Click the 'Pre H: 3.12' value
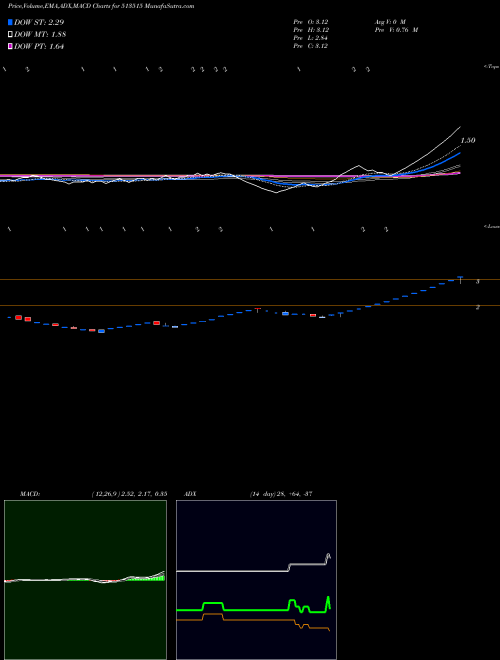Image resolution: width=500 pixels, height=660 pixels. click(311, 30)
